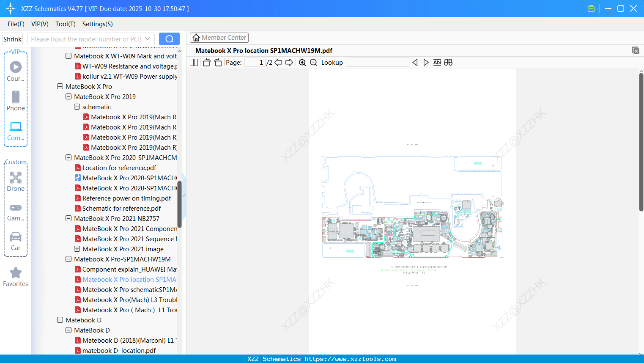Viewport: 644px width, 363px height.
Task: Click the PDF viewer vertical scrollbar
Action: pyautogui.click(x=641, y=142)
